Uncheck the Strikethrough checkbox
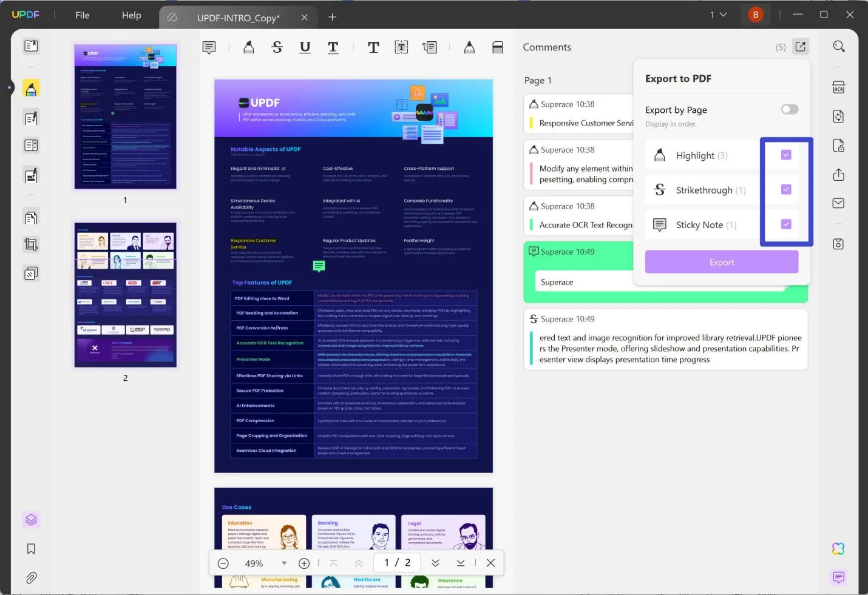Viewport: 868px width, 595px height. pyautogui.click(x=786, y=190)
